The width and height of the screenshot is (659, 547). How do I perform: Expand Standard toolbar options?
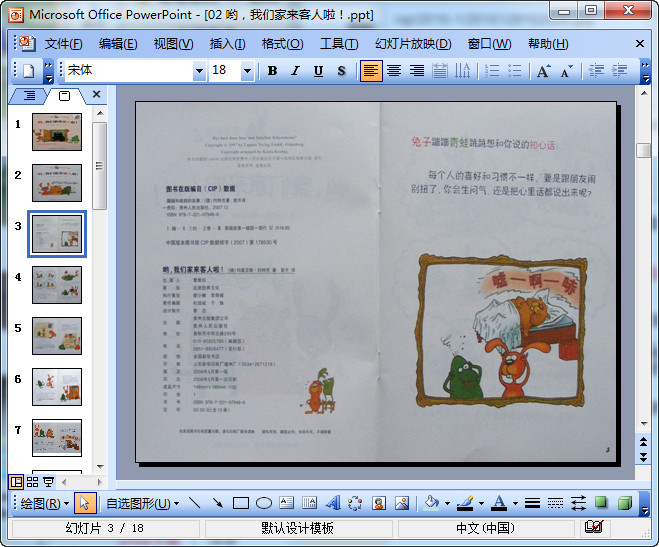[x=49, y=71]
